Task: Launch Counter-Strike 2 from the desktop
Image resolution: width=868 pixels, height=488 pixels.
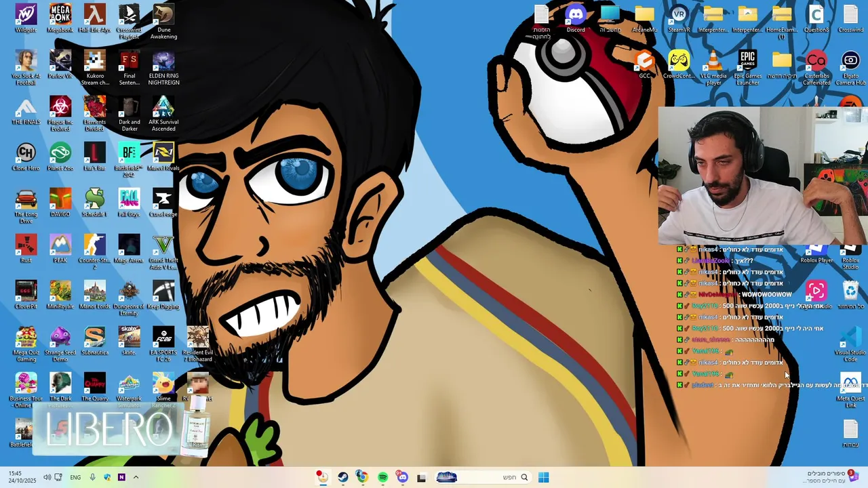Action: pyautogui.click(x=95, y=252)
